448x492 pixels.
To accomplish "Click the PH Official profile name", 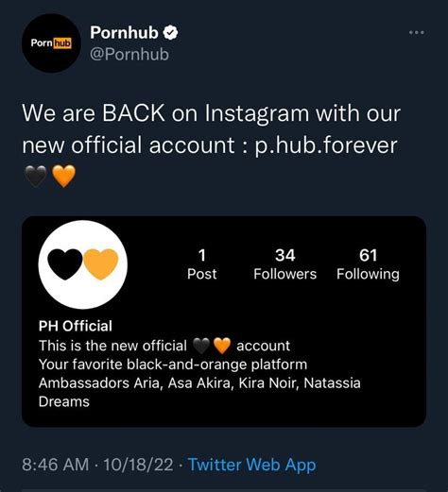I will pyautogui.click(x=76, y=326).
